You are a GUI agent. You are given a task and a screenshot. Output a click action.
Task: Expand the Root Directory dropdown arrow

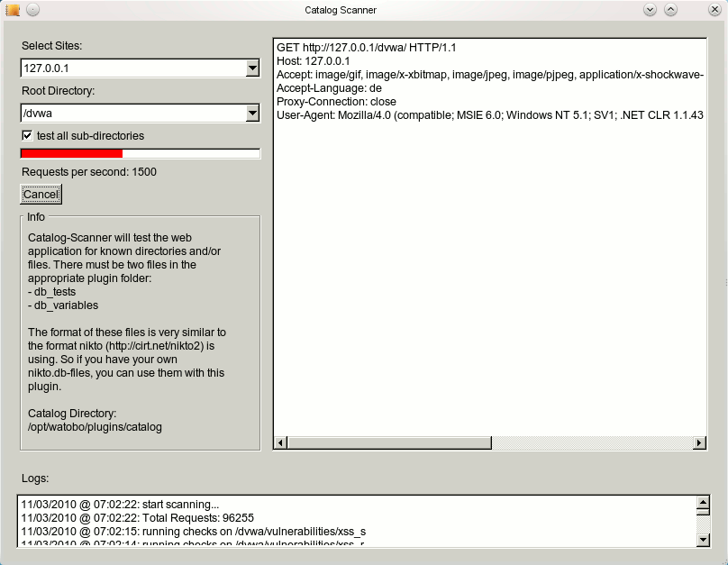point(252,114)
